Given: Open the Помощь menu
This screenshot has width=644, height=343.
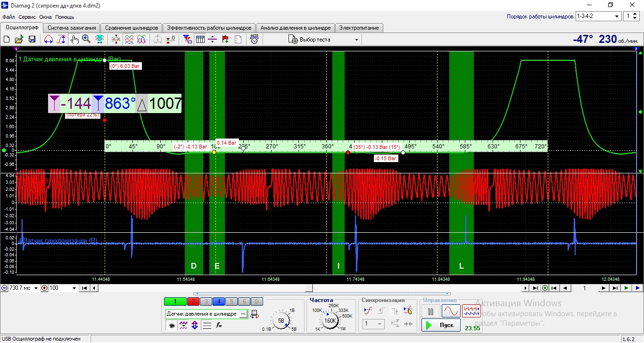Looking at the screenshot, I should coord(65,16).
